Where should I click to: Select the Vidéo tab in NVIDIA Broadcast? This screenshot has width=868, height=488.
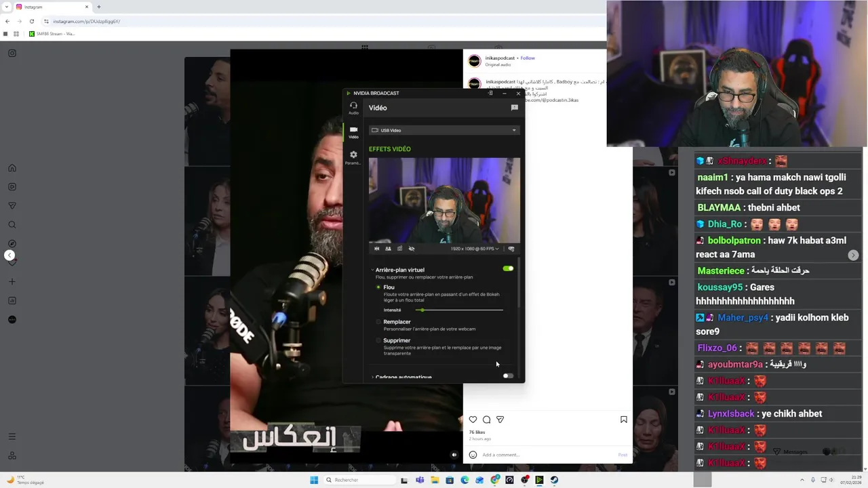point(353,132)
